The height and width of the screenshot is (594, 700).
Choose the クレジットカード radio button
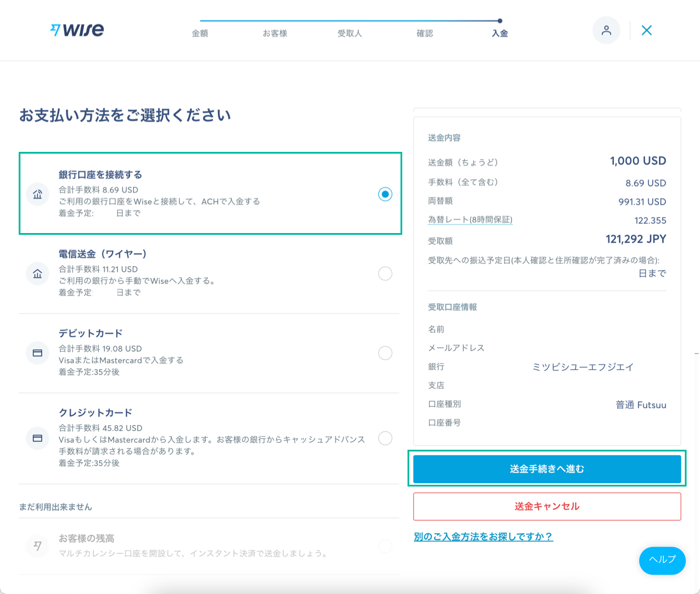pos(385,438)
